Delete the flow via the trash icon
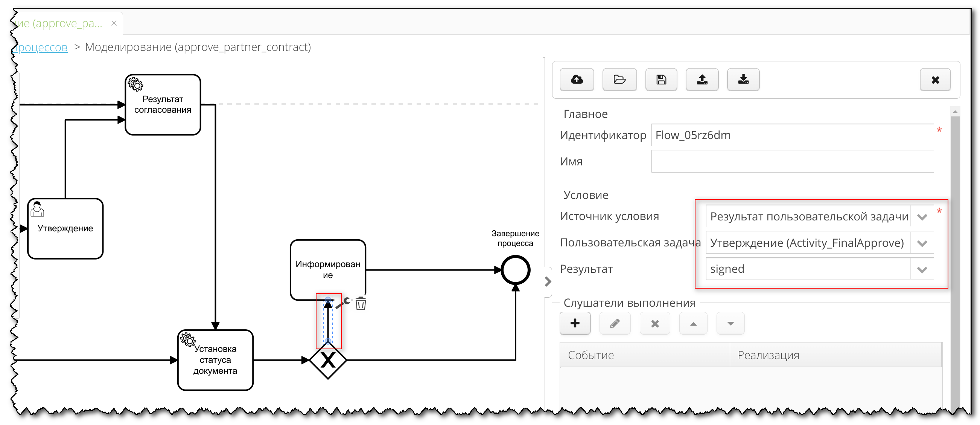980x425 pixels. pyautogui.click(x=360, y=304)
